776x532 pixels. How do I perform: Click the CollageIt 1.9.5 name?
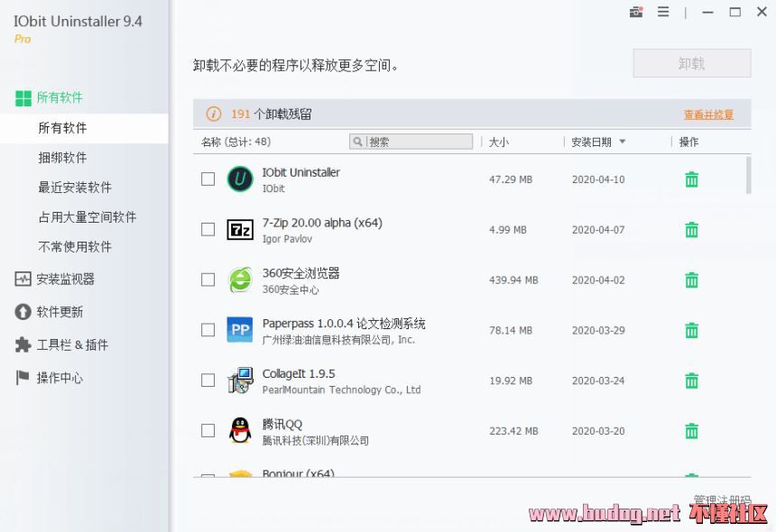(299, 374)
